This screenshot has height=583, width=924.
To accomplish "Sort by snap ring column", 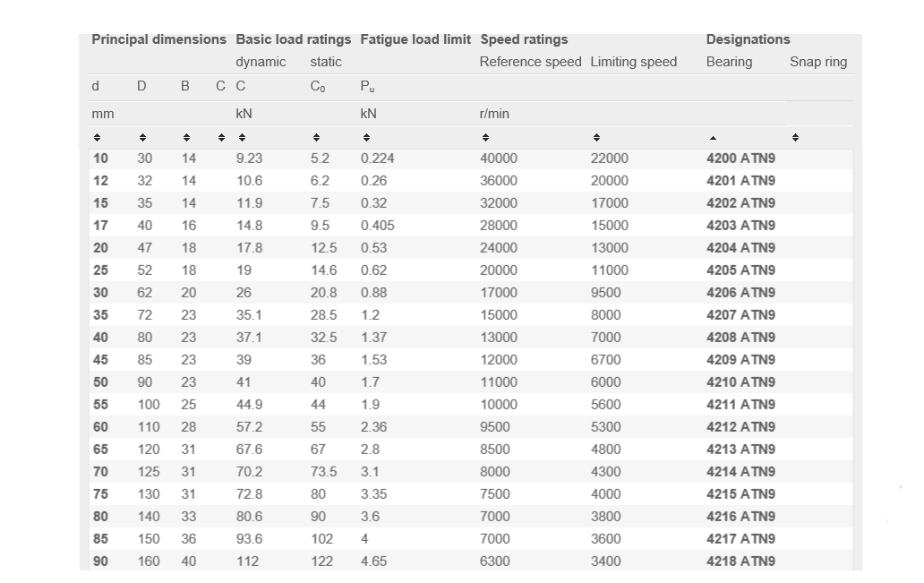I will point(796,137).
